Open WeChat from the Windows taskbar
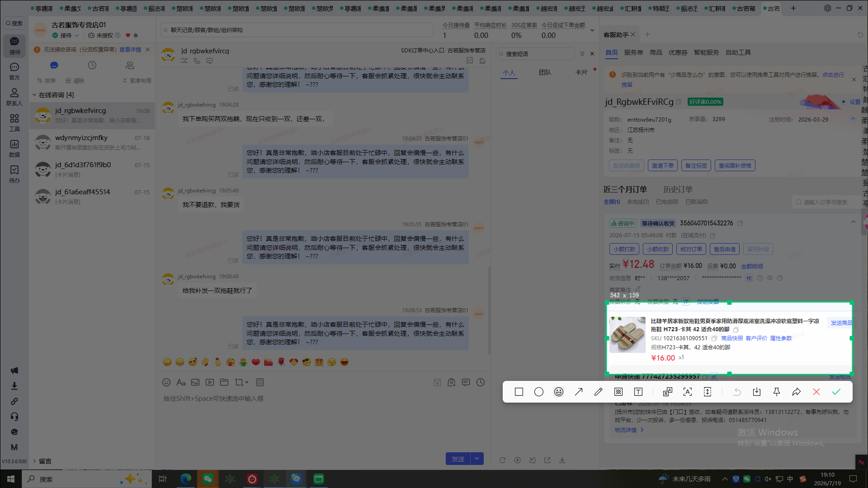This screenshot has height=488, width=868. coord(208,479)
